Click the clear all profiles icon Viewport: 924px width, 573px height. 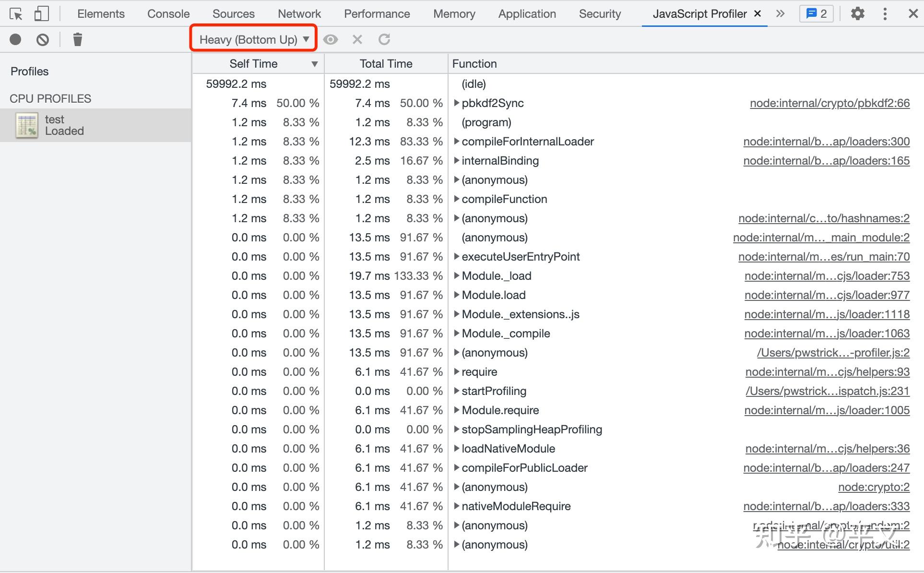pyautogui.click(x=43, y=39)
